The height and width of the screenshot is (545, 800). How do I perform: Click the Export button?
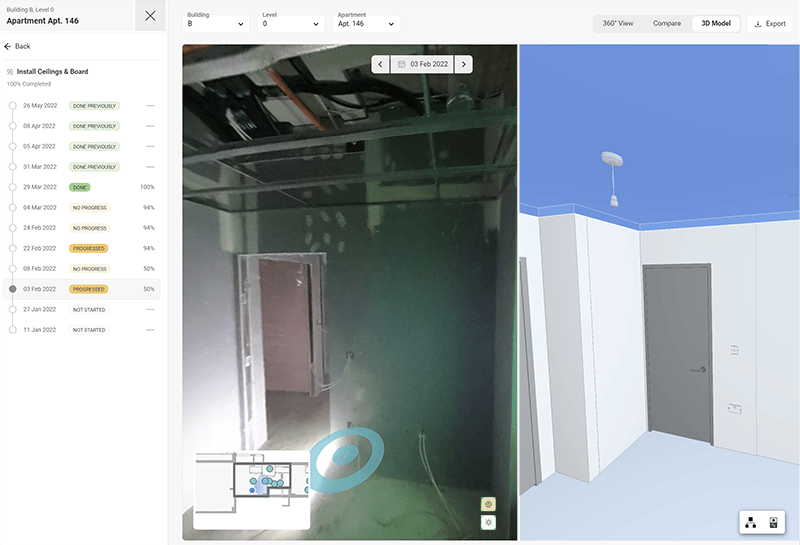[770, 23]
